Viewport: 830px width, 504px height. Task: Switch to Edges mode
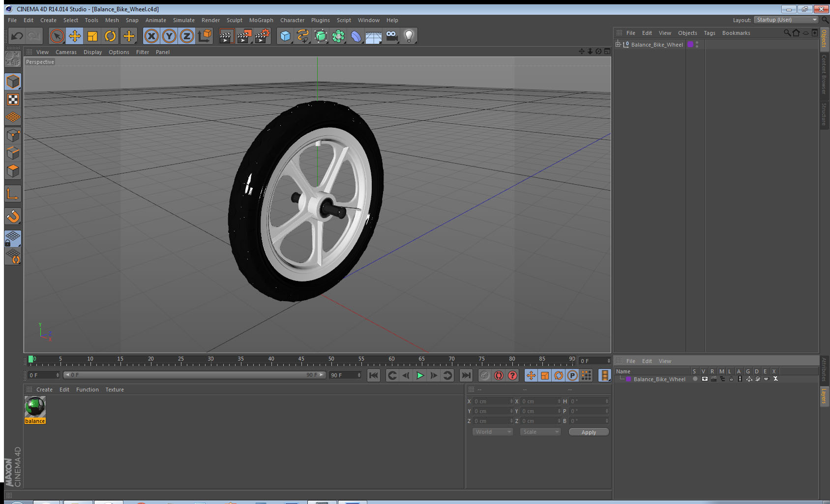coord(13,153)
